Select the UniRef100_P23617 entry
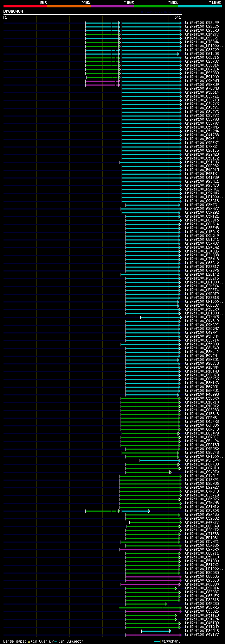This screenshot has height=644, width=225. pyautogui.click(x=202, y=267)
